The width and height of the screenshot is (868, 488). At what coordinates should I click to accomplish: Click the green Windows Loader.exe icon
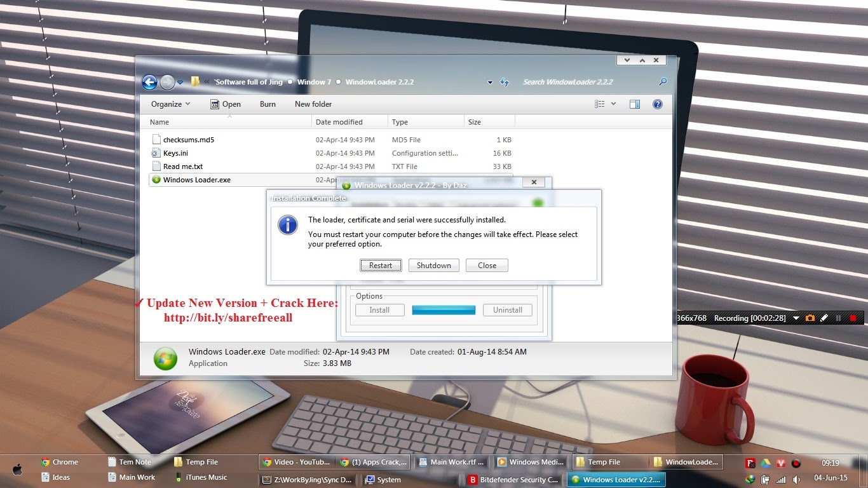click(x=156, y=180)
